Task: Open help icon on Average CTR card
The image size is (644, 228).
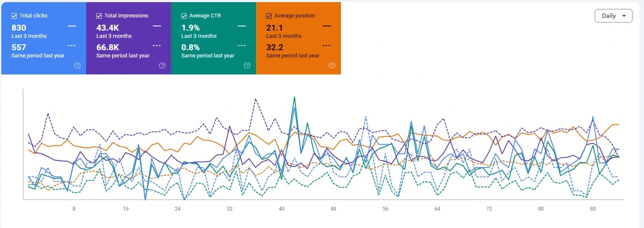Action: click(x=247, y=66)
